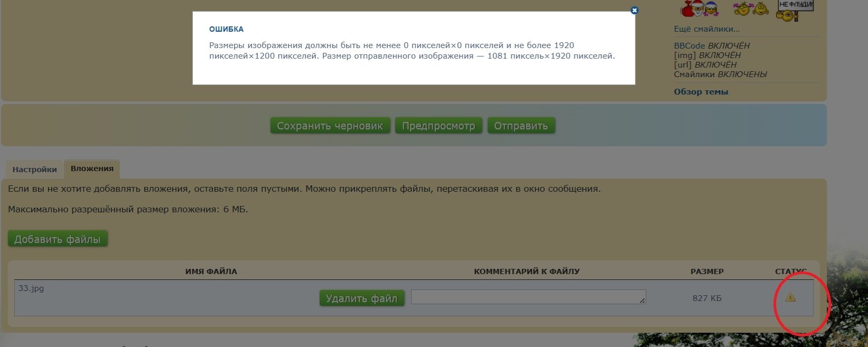Click the 'Добавить файлы' button
Image resolution: width=868 pixels, height=347 pixels.
click(58, 239)
